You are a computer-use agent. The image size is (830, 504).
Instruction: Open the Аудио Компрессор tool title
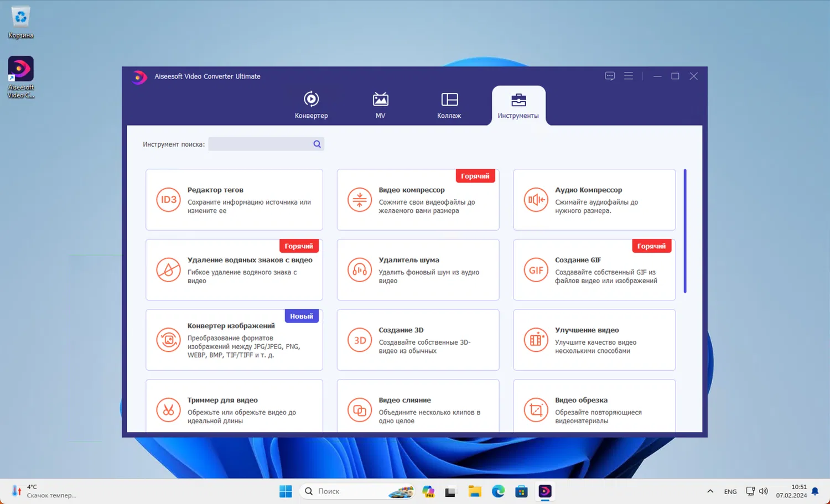coord(589,190)
